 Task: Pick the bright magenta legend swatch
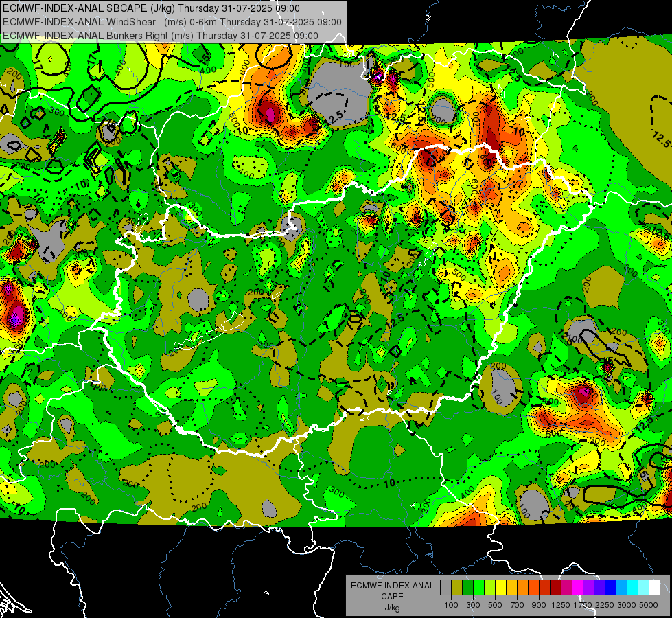pyautogui.click(x=578, y=588)
